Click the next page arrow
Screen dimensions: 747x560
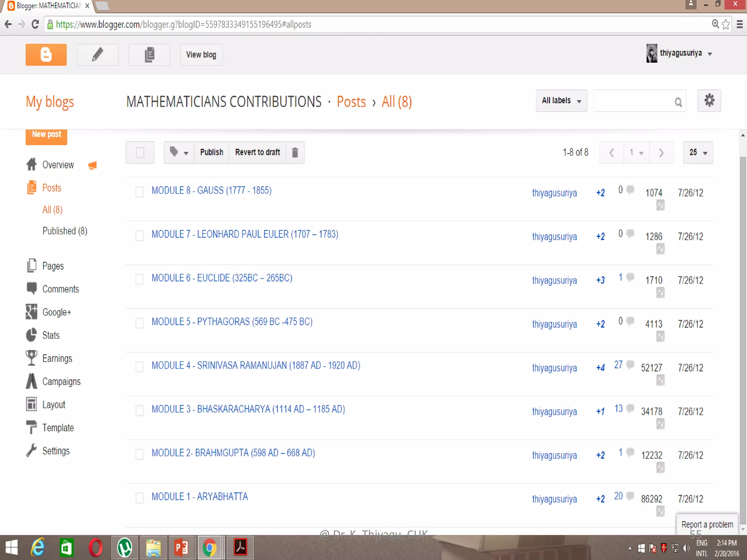[x=661, y=152]
